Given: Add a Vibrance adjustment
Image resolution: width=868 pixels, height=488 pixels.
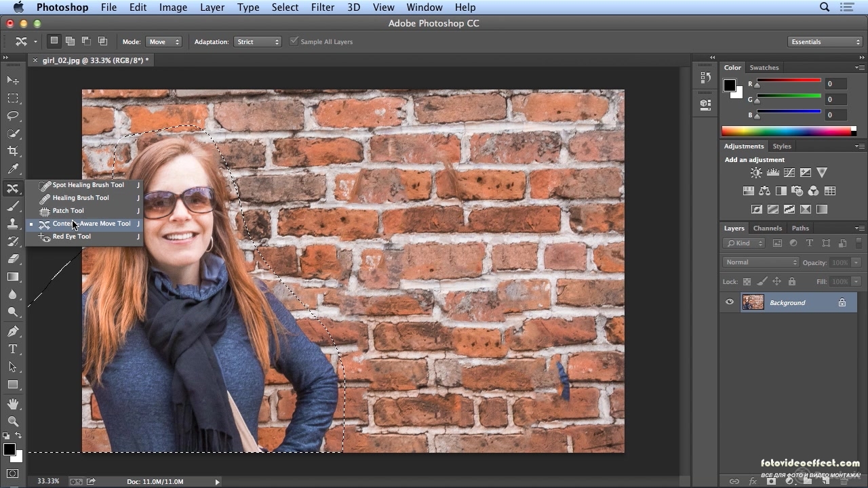Looking at the screenshot, I should pyautogui.click(x=822, y=173).
